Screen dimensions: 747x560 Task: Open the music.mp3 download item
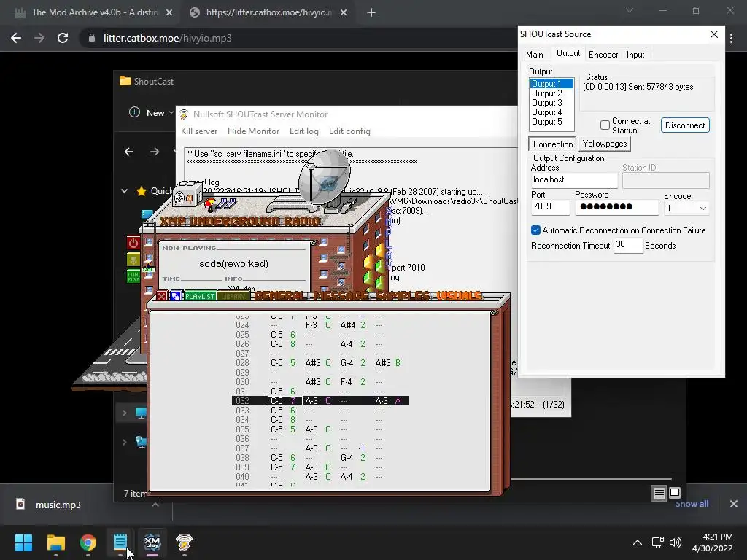click(x=58, y=505)
